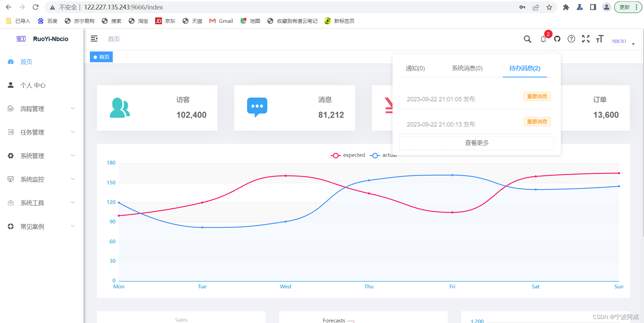Click the notification bell icon
The height and width of the screenshot is (323, 644).
tap(543, 39)
